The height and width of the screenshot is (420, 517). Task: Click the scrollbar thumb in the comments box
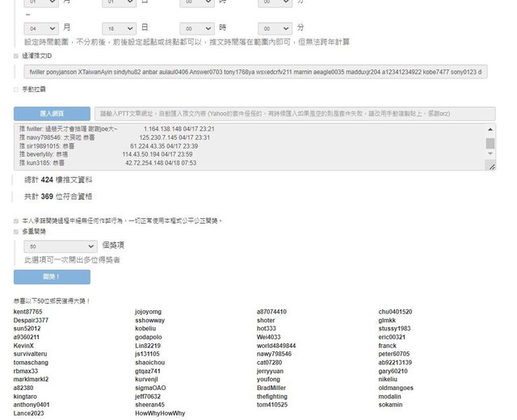490,143
